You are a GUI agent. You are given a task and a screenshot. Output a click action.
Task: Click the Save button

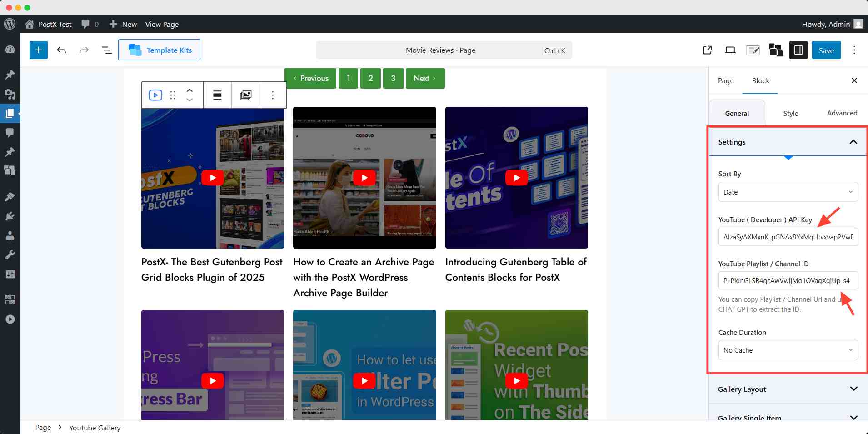(x=826, y=50)
